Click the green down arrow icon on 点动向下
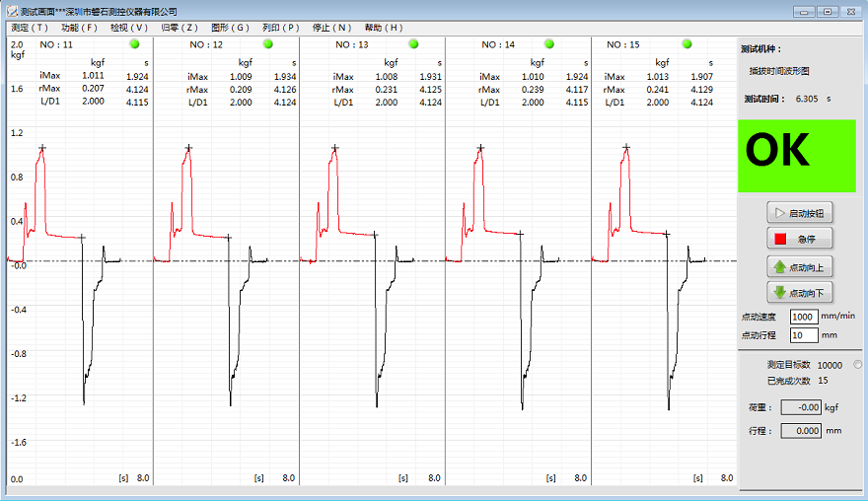This screenshot has width=868, height=501. [x=780, y=292]
